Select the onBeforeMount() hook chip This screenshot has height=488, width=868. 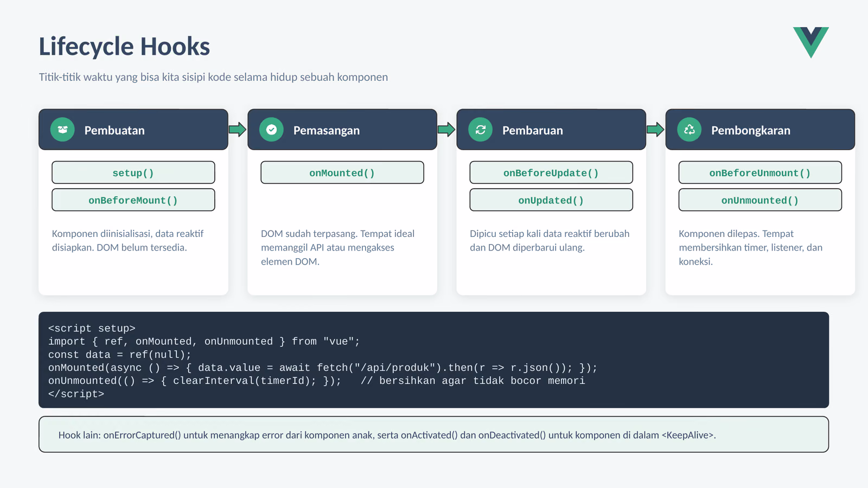133,200
